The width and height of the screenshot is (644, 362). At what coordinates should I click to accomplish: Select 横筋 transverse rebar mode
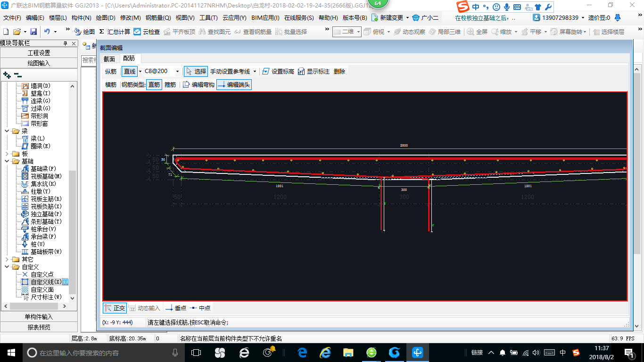pyautogui.click(x=111, y=85)
